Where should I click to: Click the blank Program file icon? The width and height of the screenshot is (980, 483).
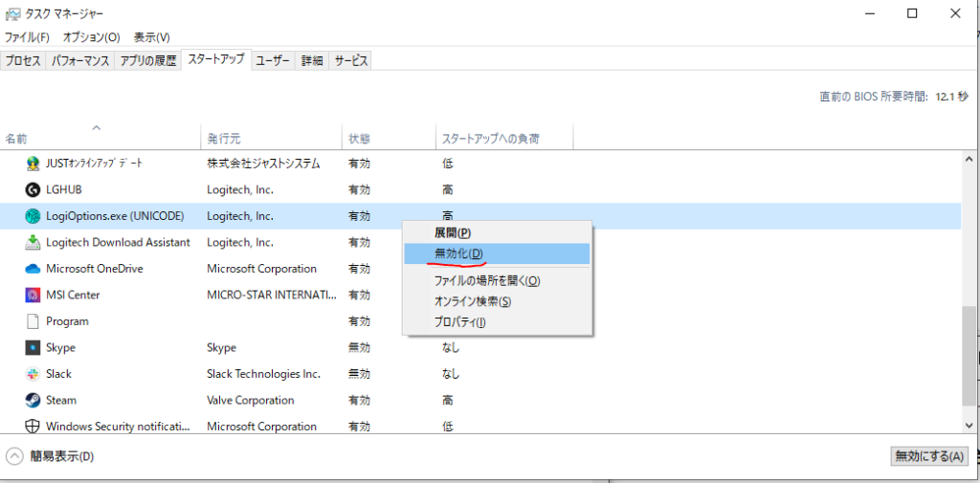32,321
